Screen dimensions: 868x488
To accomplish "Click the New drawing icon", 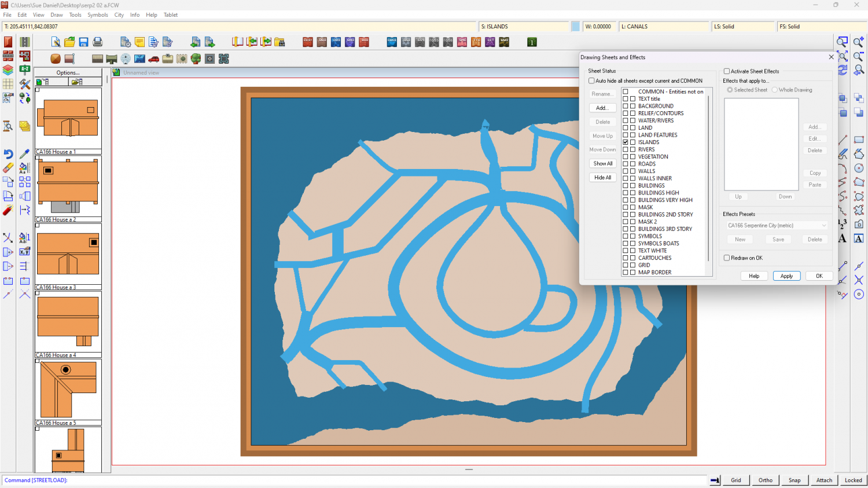I will pos(56,42).
